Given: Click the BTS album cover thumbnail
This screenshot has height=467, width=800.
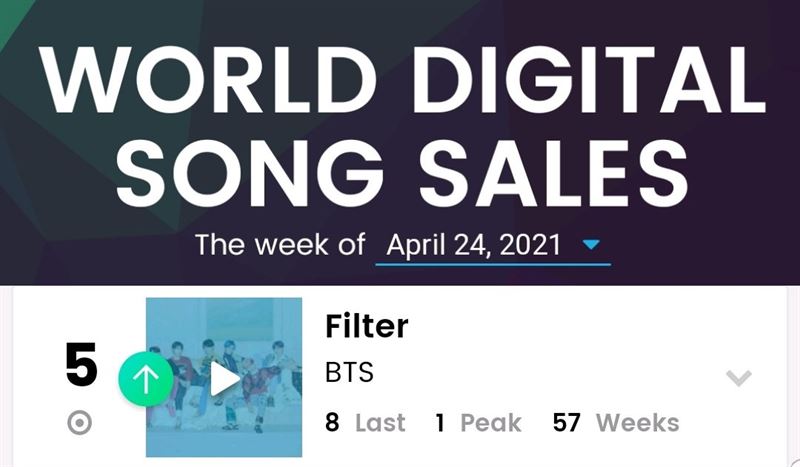Looking at the screenshot, I should [x=224, y=377].
